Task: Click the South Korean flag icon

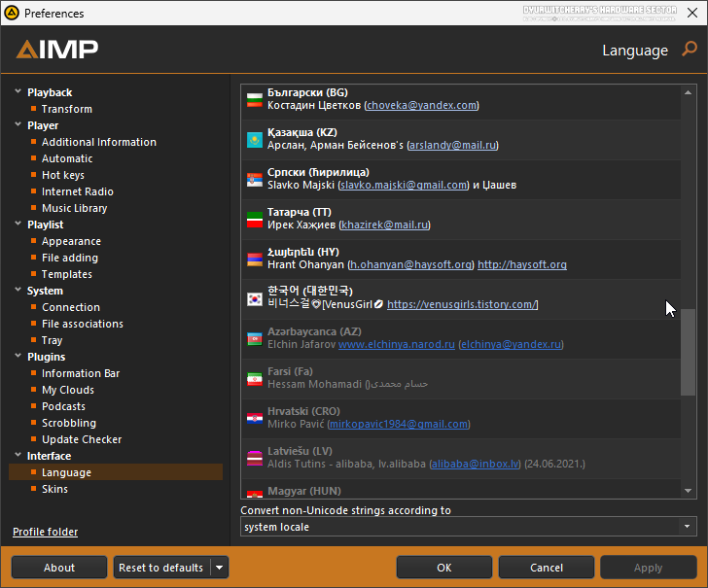Action: [x=255, y=298]
